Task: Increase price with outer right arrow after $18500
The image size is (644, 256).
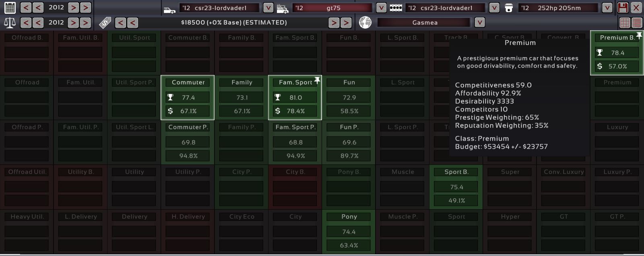Action: click(x=346, y=23)
